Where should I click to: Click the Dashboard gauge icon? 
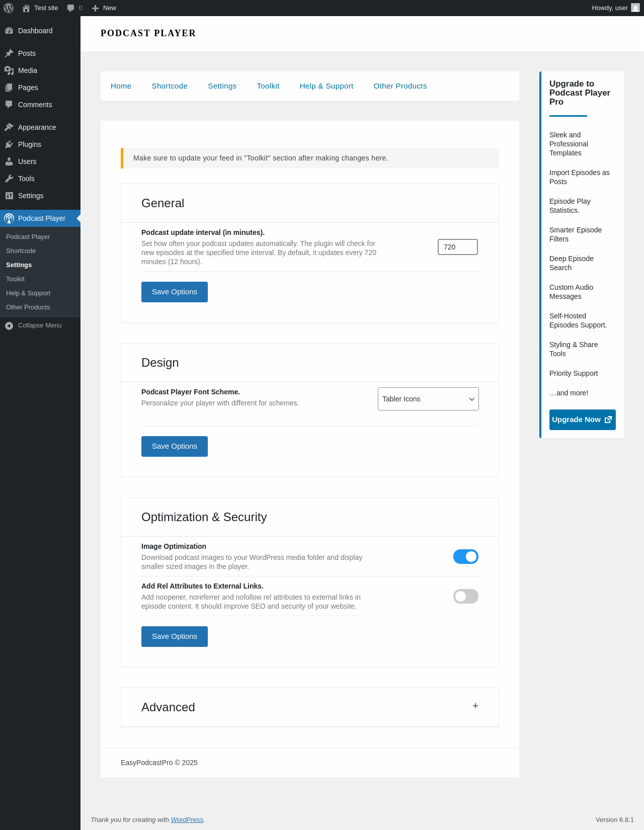click(x=9, y=31)
